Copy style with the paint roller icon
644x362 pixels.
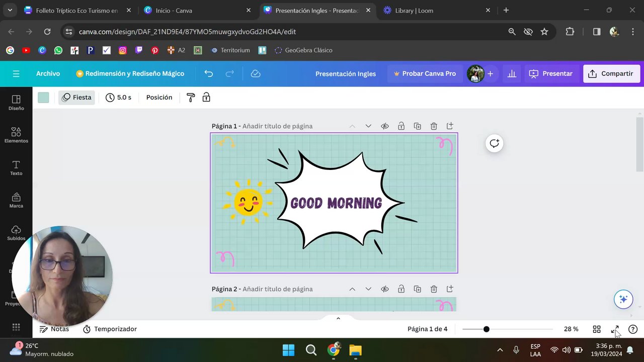(191, 98)
